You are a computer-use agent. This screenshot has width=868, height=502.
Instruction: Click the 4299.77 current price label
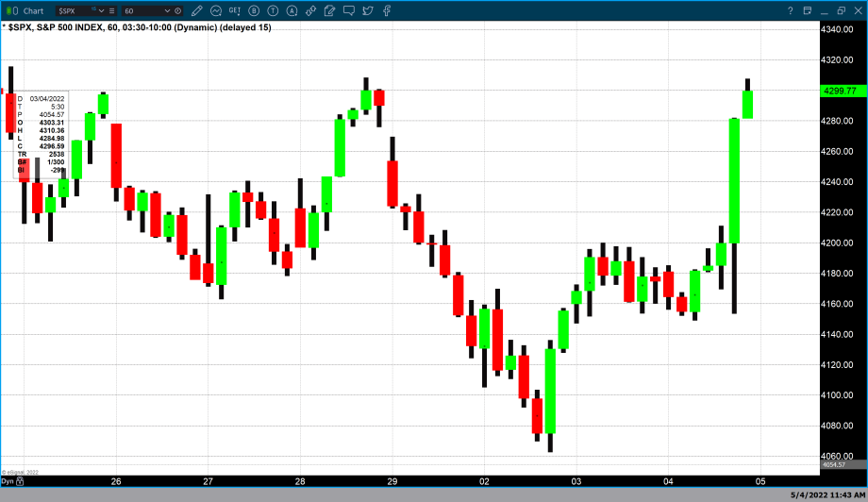click(x=839, y=91)
